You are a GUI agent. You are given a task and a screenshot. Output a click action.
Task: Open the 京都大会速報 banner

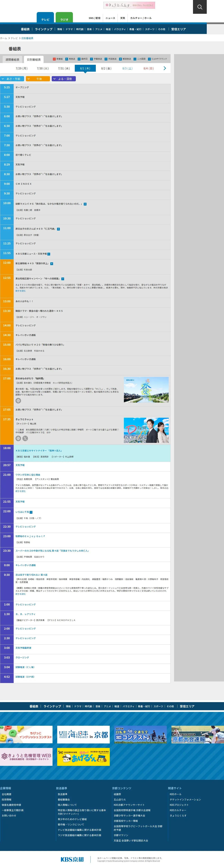click(198, 735)
